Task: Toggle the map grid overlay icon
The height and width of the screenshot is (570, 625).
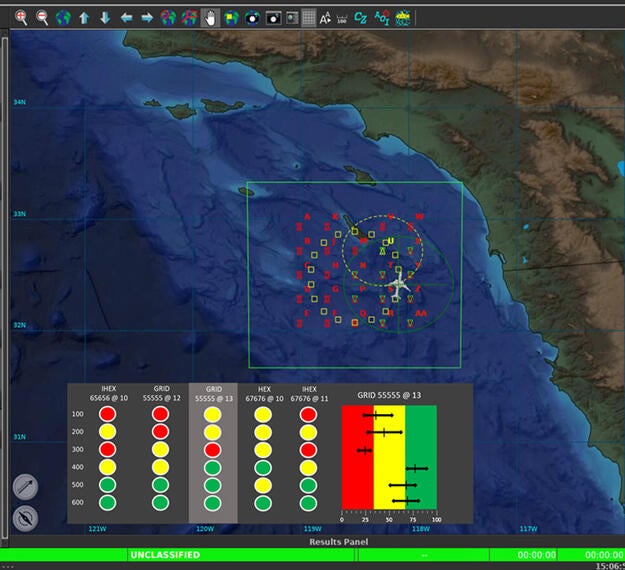Action: (x=309, y=17)
